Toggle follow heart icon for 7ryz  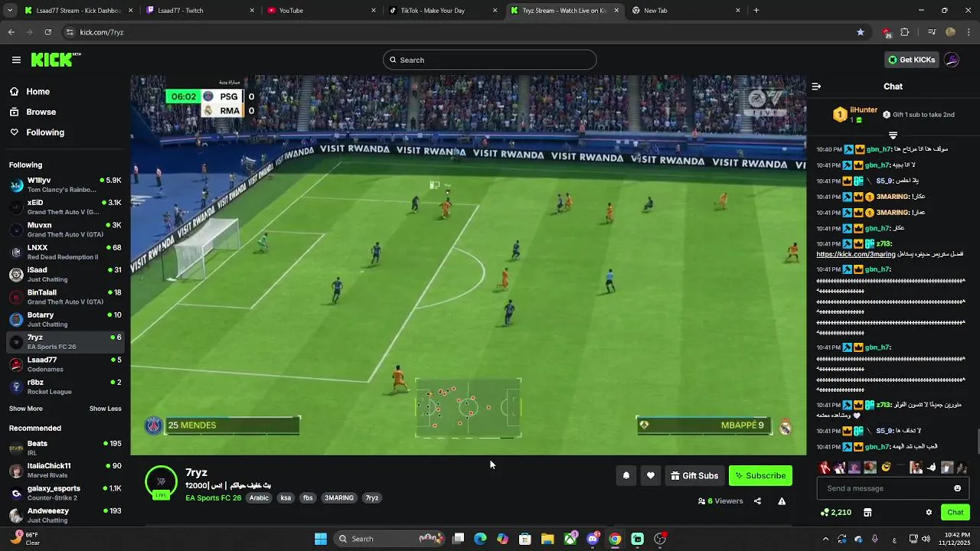click(651, 475)
